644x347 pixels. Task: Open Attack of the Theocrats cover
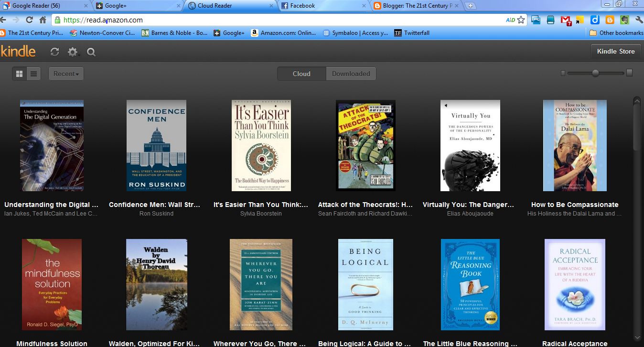(365, 145)
